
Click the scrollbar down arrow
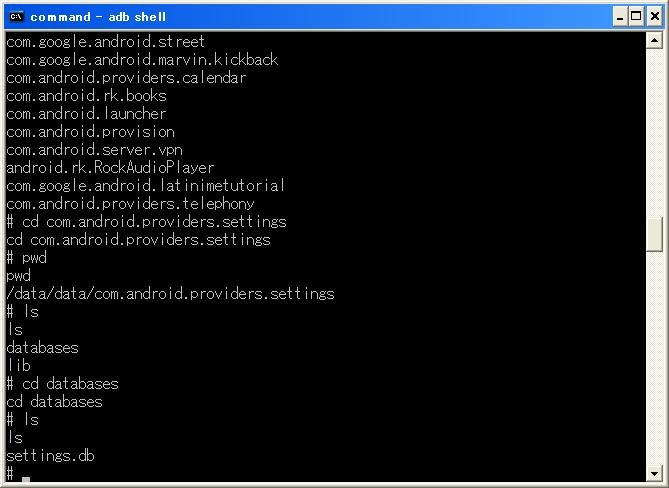tap(654, 473)
